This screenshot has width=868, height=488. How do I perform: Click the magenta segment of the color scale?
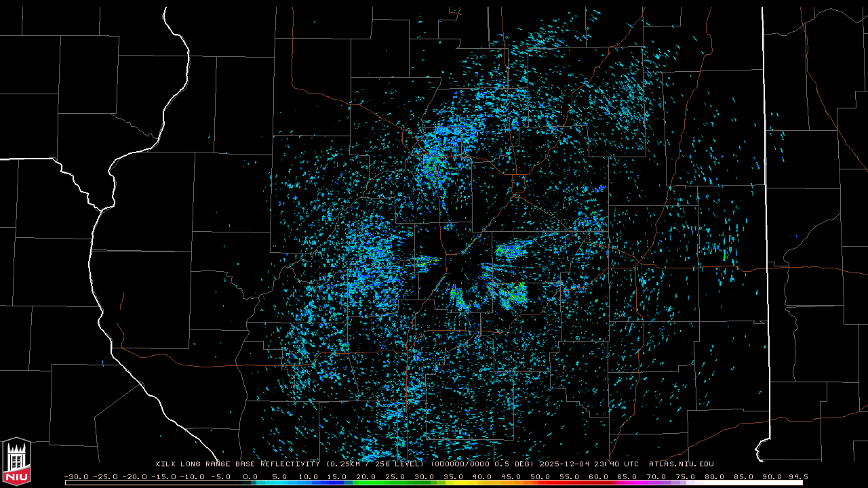637,483
